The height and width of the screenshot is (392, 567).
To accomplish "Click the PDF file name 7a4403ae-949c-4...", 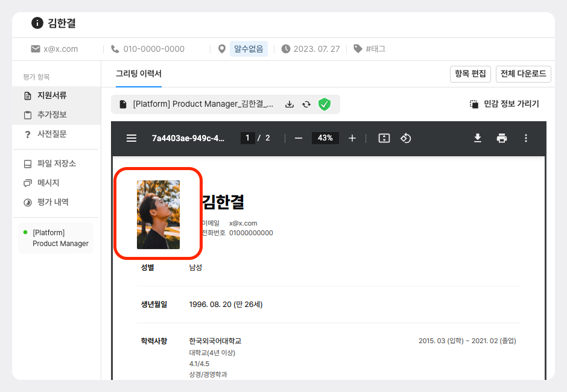I will pos(188,138).
